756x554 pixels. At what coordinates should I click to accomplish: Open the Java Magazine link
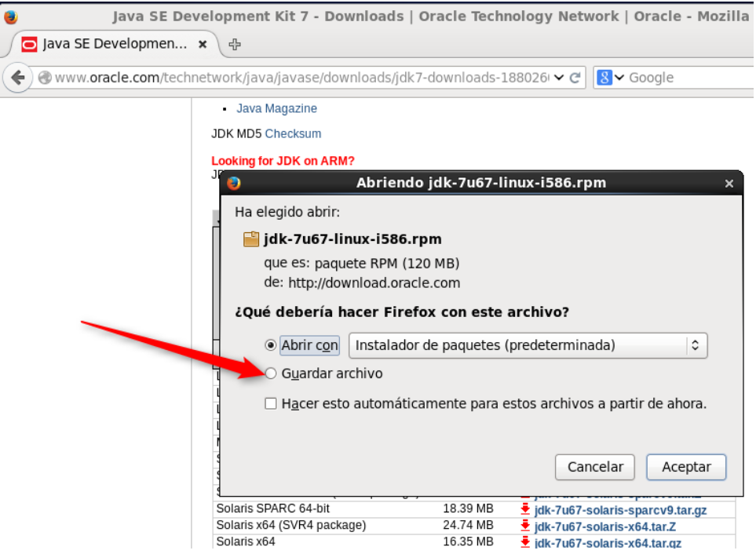(x=276, y=108)
